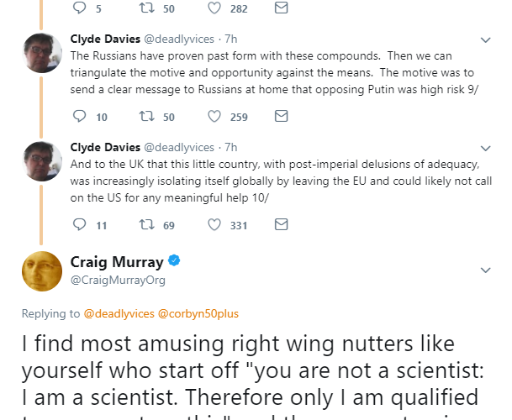
Task: Reply to the 10/ tweet with 11 replies
Action: (81, 224)
